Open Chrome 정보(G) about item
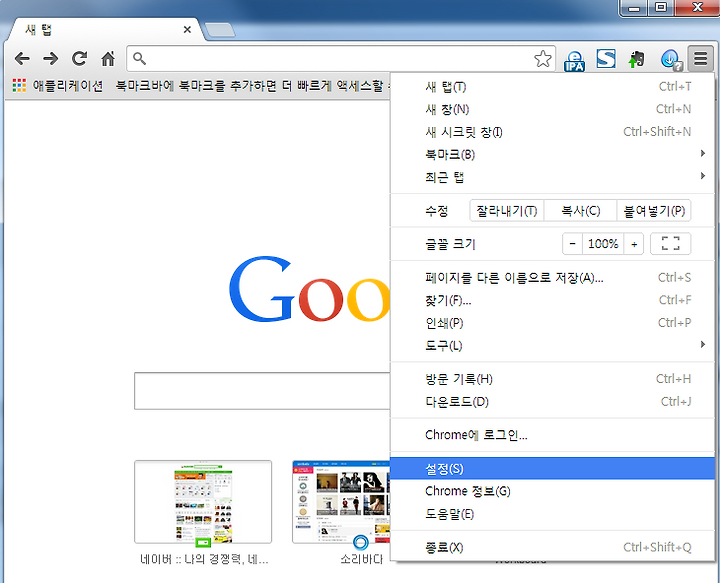This screenshot has height=583, width=720. [x=552, y=491]
